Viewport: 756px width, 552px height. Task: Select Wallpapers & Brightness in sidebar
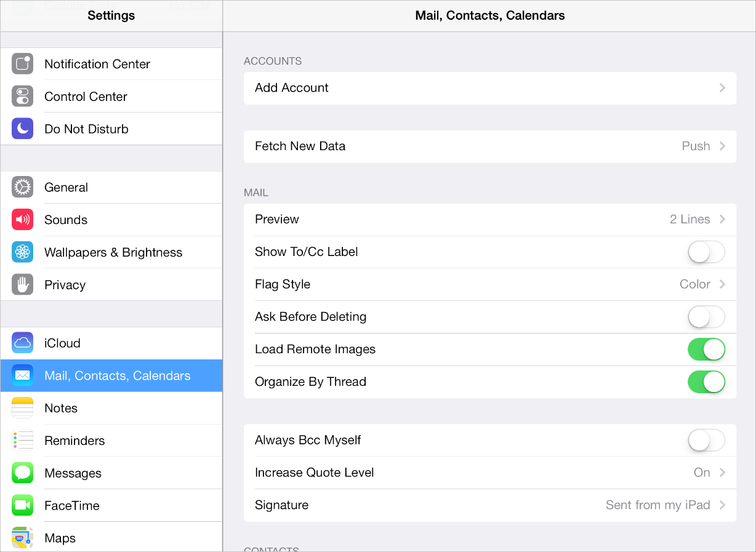pos(113,252)
